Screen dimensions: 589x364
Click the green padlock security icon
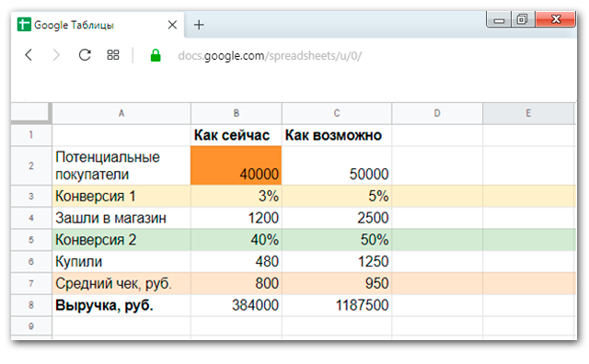coord(156,55)
